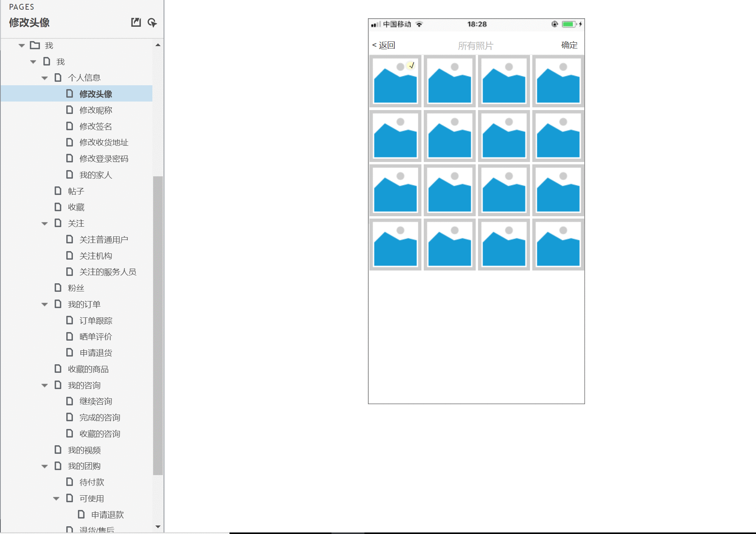Collapse the 我 page node

pyautogui.click(x=33, y=62)
